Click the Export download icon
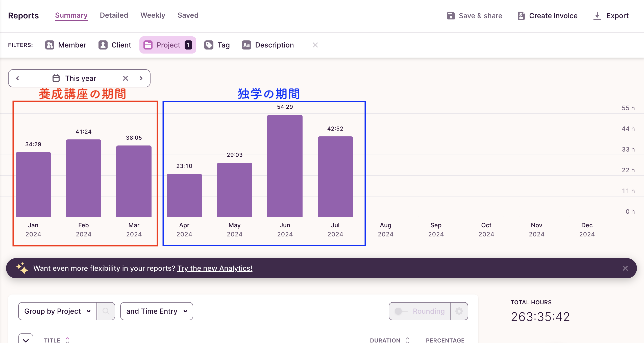 (x=597, y=16)
